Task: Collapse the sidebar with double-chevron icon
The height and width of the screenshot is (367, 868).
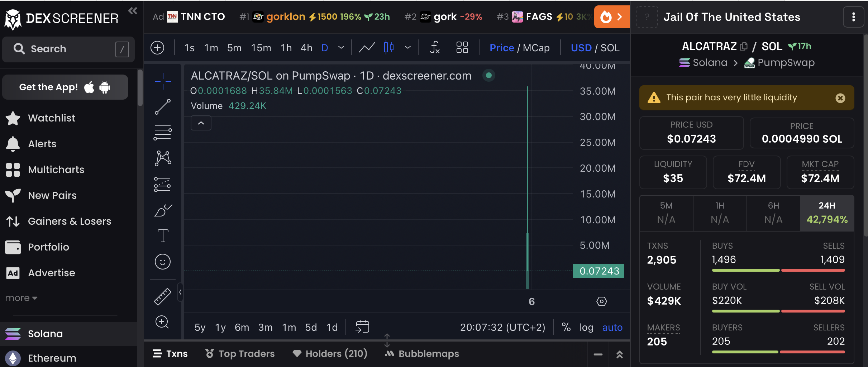Action: pos(133,11)
